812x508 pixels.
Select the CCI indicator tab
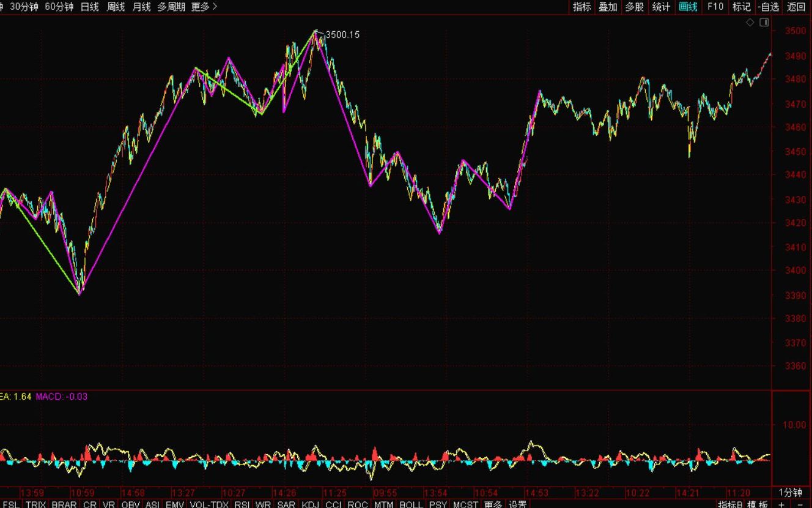(333, 504)
